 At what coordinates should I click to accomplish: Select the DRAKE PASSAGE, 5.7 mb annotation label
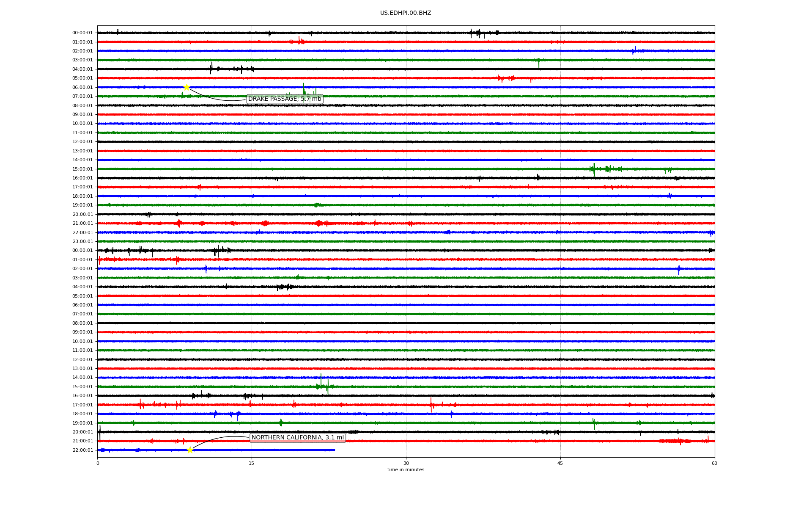point(285,99)
